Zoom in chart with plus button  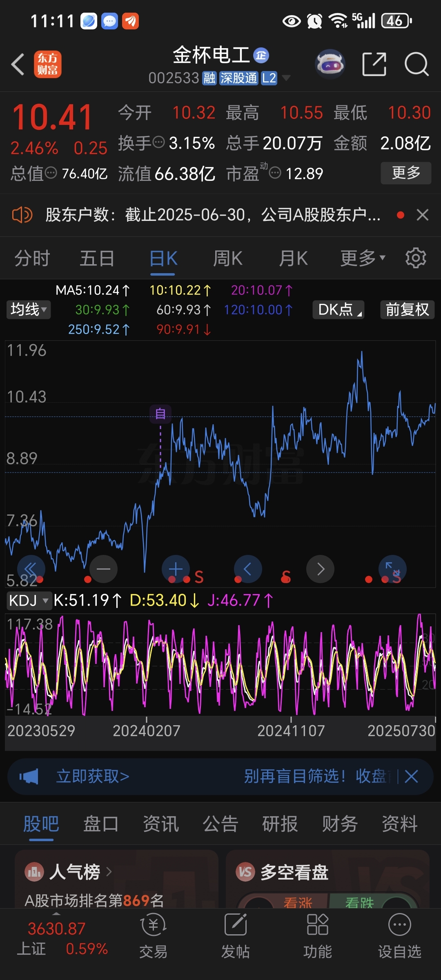[x=176, y=569]
